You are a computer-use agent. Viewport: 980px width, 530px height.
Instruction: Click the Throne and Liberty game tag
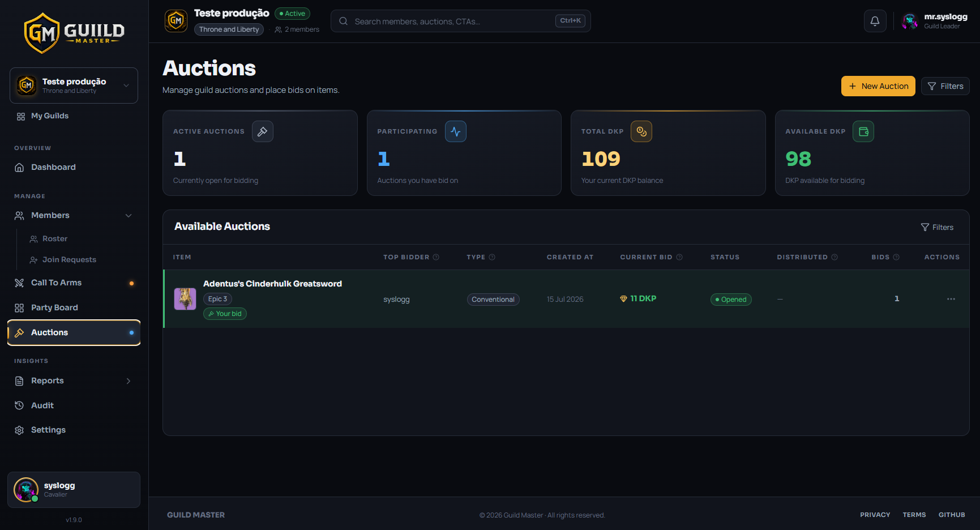click(x=229, y=29)
